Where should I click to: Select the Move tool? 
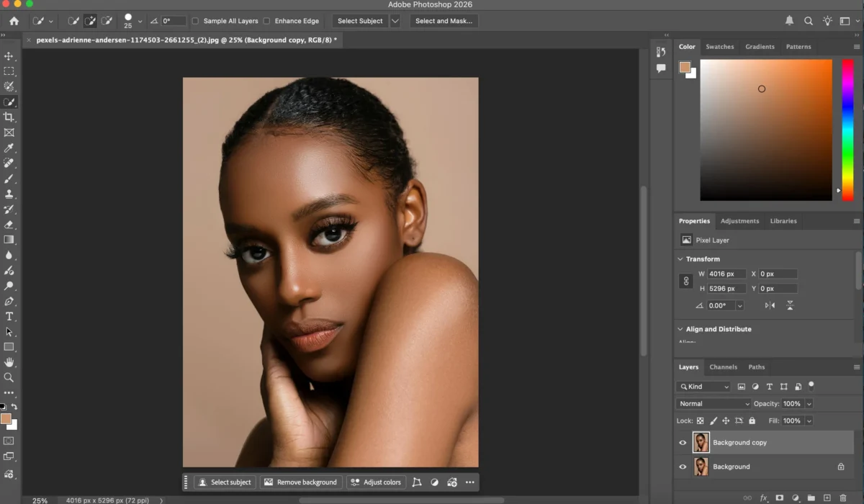point(10,55)
